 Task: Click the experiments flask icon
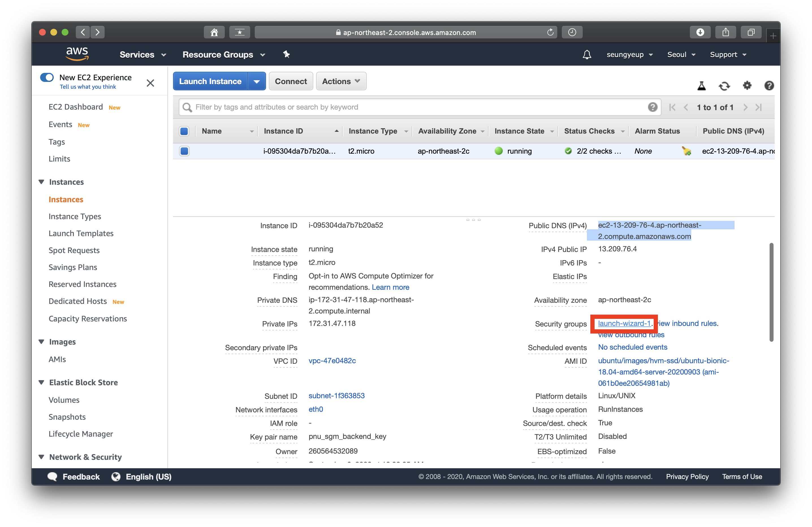[x=701, y=86]
